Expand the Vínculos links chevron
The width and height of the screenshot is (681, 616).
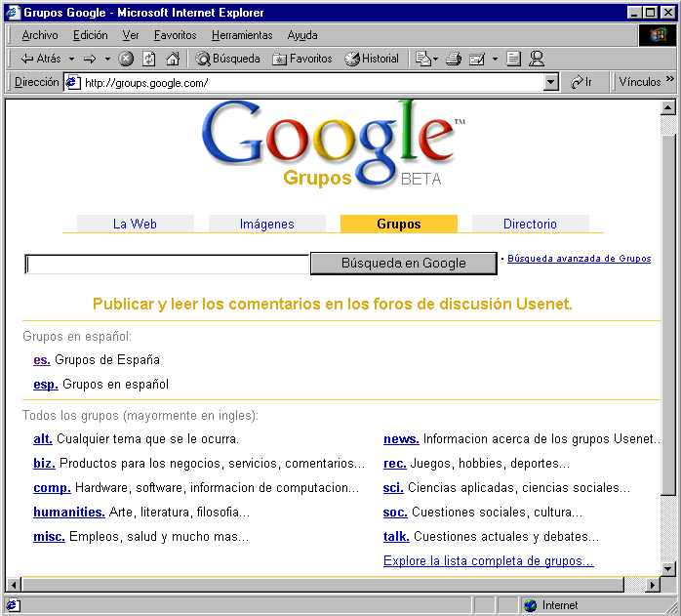tap(669, 79)
